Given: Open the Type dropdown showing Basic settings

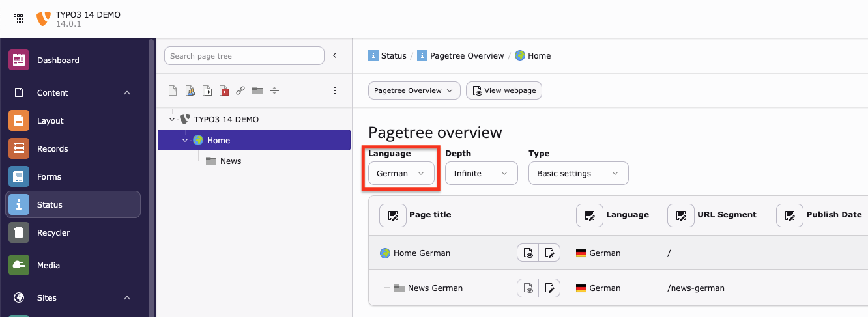Looking at the screenshot, I should tap(579, 174).
